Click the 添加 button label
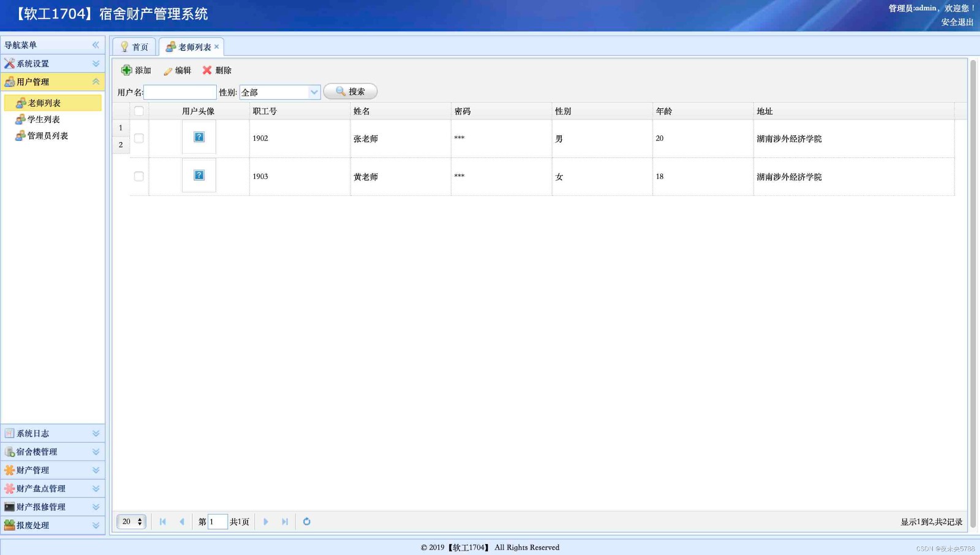 coord(143,70)
